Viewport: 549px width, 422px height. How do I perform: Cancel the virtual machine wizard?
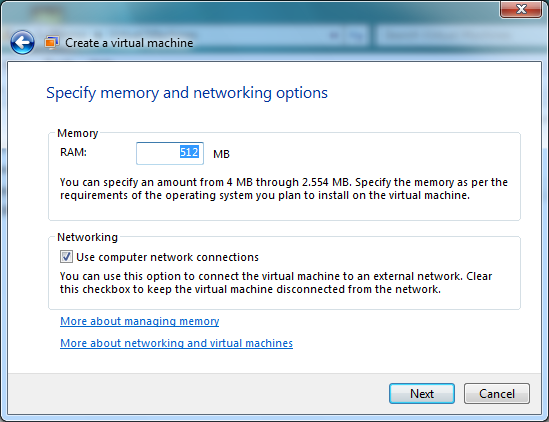pyautogui.click(x=497, y=394)
